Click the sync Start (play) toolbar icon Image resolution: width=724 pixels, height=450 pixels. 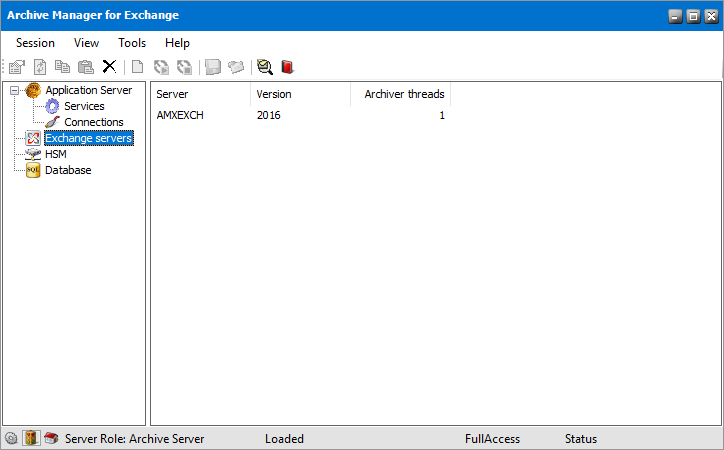161,67
